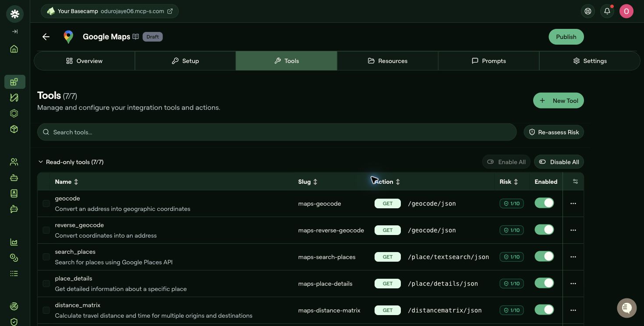Check the reverse_geocode row checkbox

pos(46,230)
